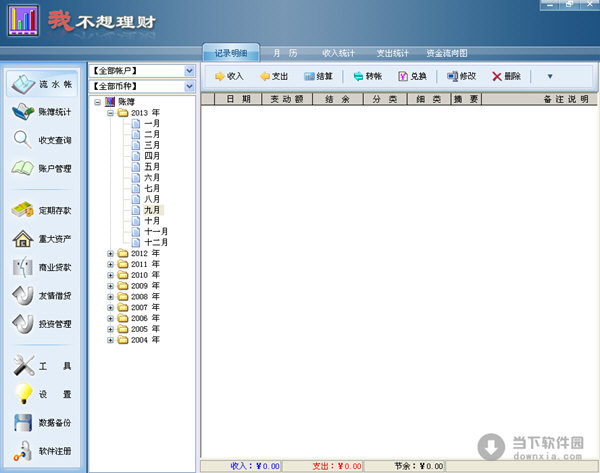Open 数据备份 data backup
Screen dimensions: 600x473
[x=42, y=422]
